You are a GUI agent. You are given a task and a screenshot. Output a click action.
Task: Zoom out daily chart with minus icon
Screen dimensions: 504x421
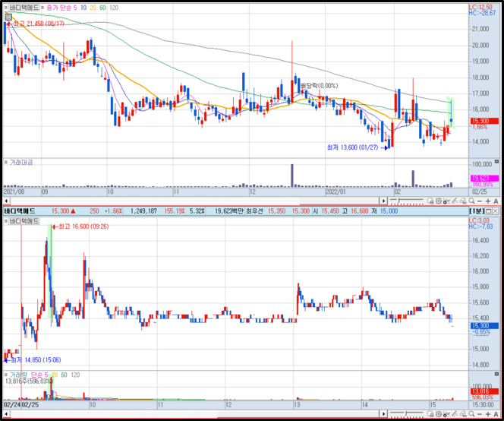(x=480, y=201)
